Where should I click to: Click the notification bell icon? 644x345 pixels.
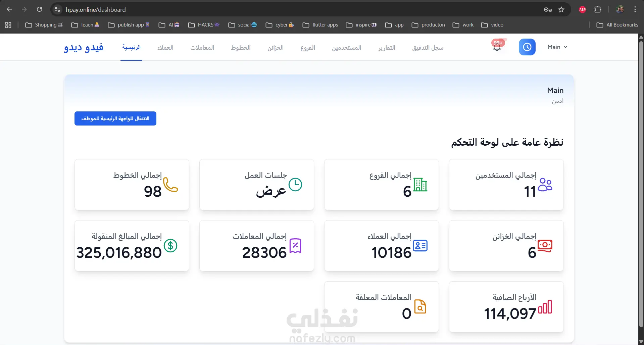(x=497, y=47)
